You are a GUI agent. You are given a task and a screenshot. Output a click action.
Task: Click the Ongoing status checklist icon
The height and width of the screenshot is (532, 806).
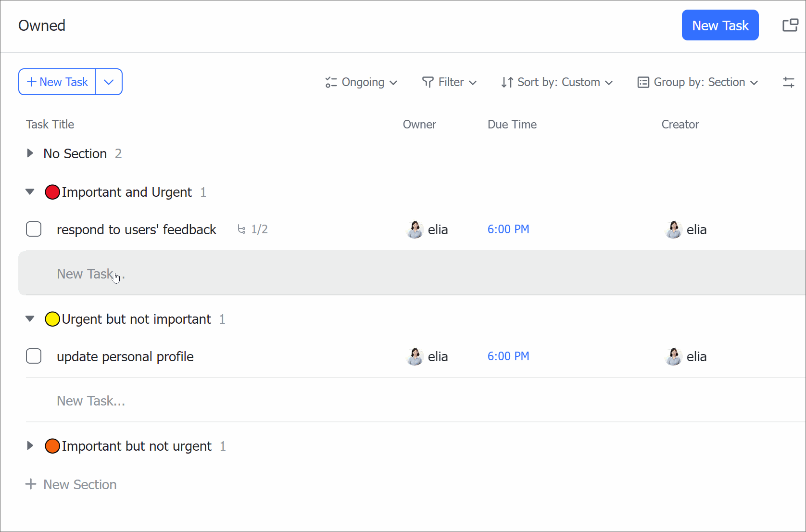pos(331,82)
